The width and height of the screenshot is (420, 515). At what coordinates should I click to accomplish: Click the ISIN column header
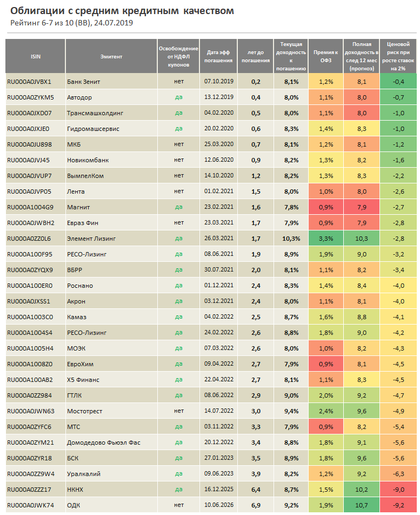(x=35, y=56)
